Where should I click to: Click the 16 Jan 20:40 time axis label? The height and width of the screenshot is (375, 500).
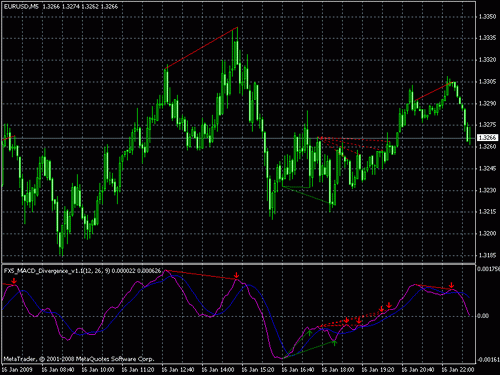pos(418,370)
